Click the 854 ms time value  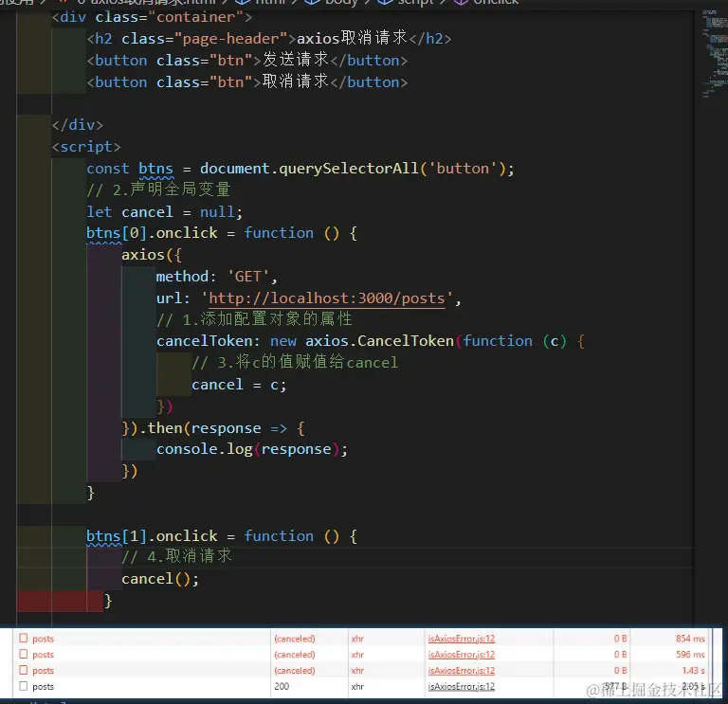point(690,639)
